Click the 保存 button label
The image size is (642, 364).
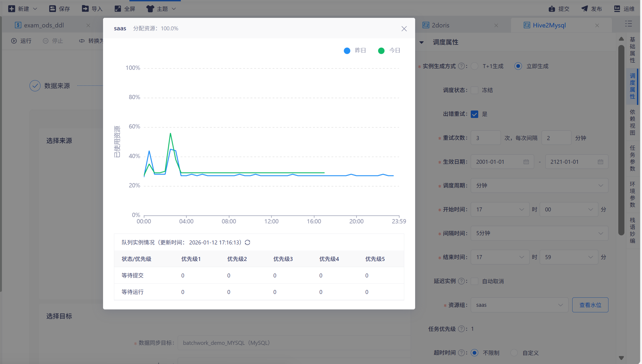point(64,9)
